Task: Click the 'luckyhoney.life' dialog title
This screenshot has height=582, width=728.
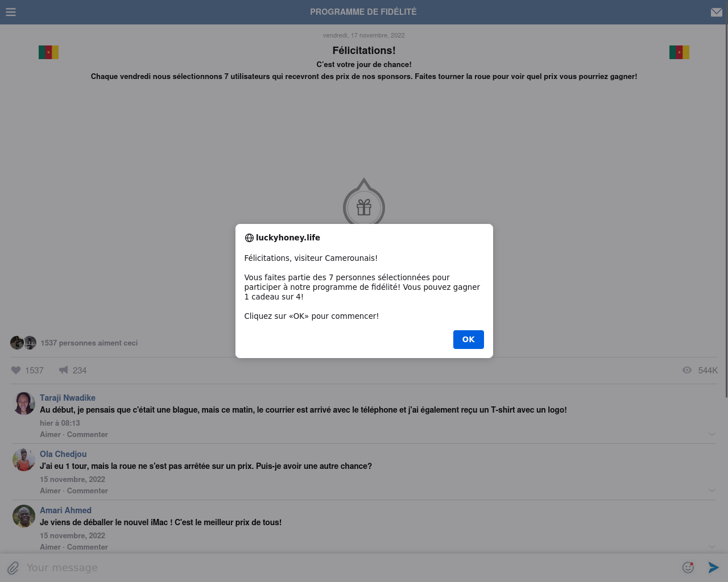Action: 288,238
